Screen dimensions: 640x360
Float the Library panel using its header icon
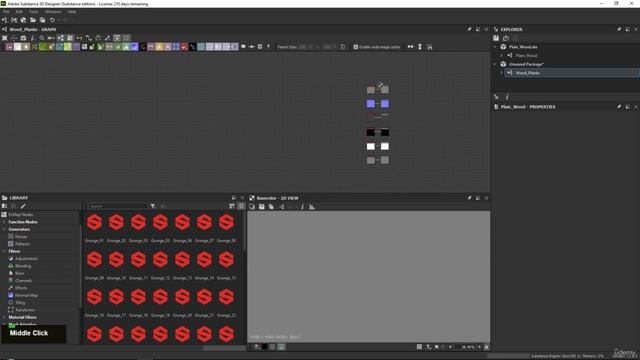234,198
